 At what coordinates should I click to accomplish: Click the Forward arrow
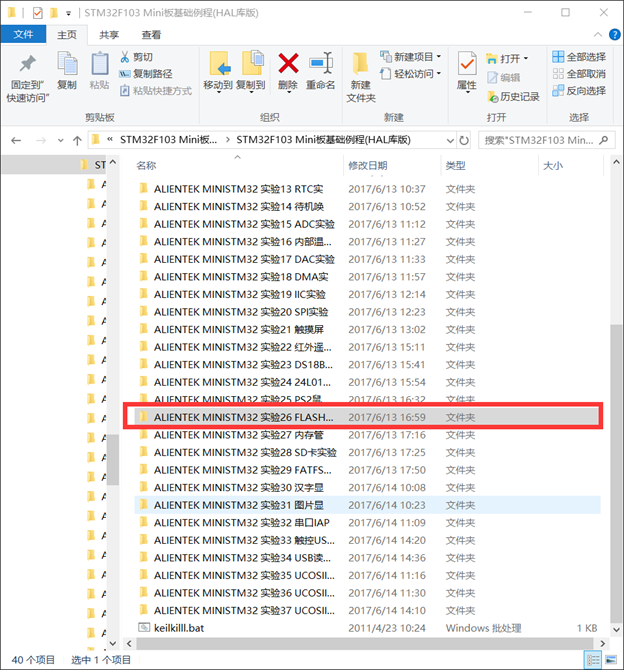[41, 140]
